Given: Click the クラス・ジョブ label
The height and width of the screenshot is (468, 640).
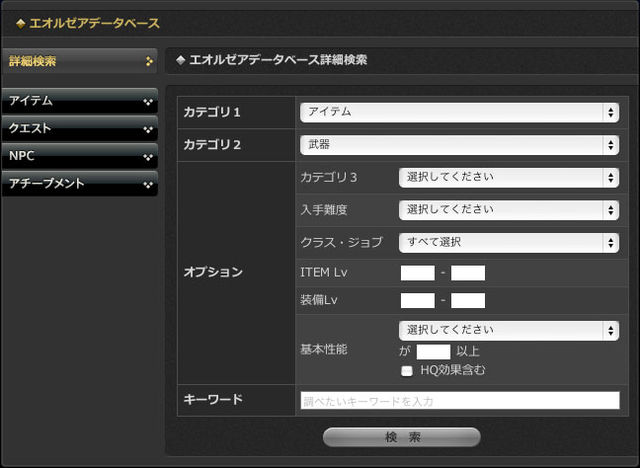Looking at the screenshot, I should (342, 243).
